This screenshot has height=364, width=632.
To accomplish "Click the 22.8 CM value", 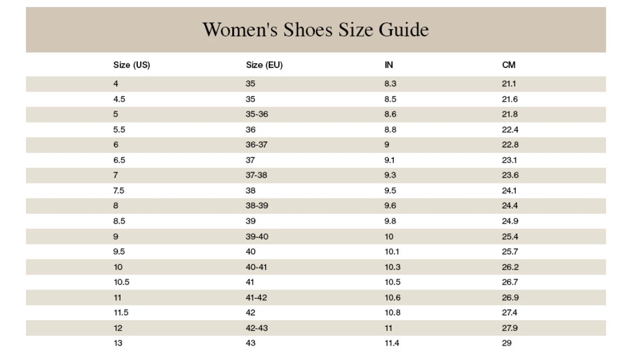I will point(510,145).
